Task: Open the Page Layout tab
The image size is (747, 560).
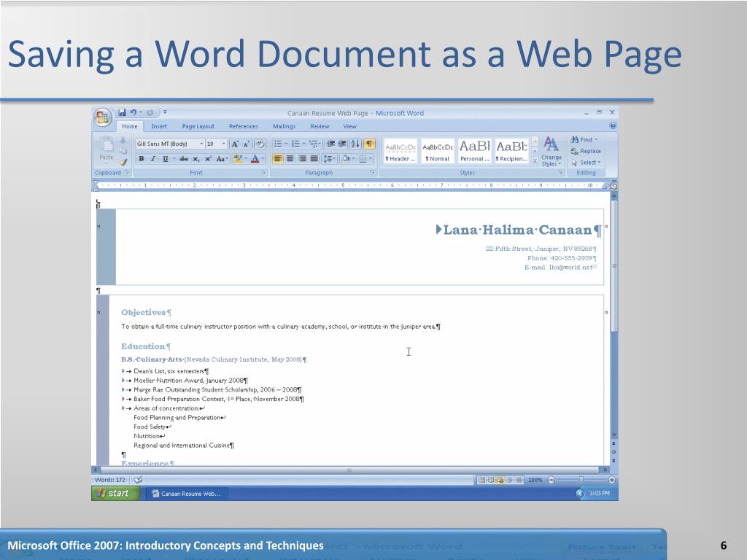Action: tap(198, 126)
